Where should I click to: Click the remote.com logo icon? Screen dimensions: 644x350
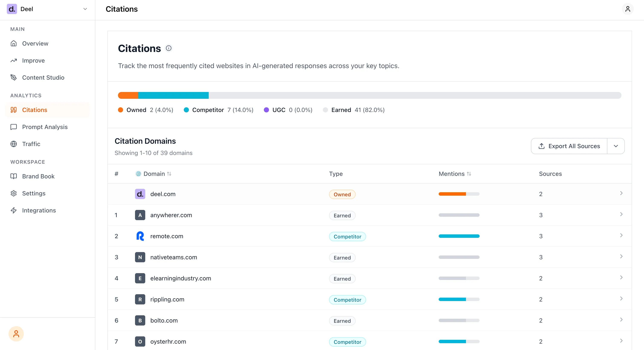pyautogui.click(x=140, y=236)
